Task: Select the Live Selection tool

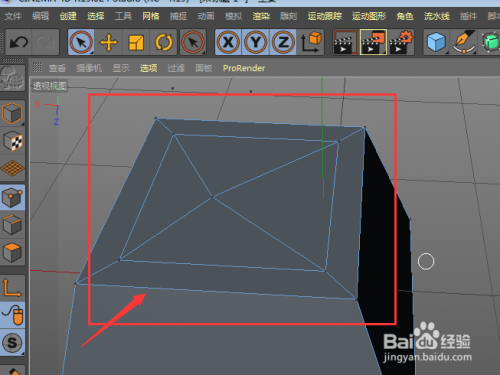Action: coord(81,42)
